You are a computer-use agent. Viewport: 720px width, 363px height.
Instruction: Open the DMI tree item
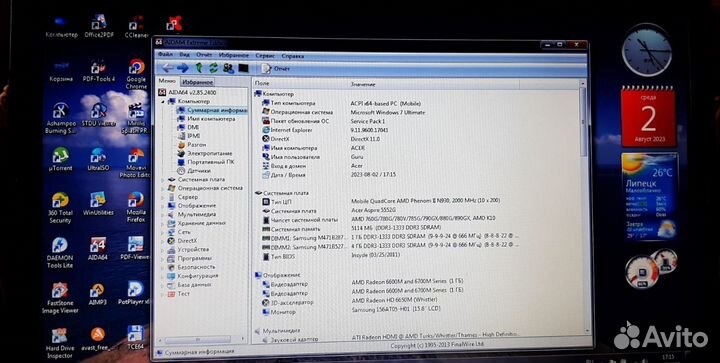(188, 128)
